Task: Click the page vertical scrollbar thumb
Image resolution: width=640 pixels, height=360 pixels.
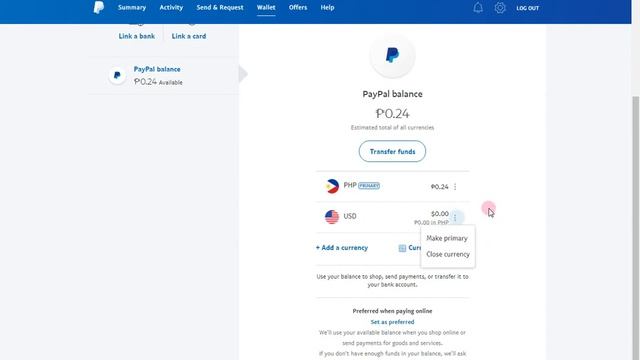Action: (636, 229)
